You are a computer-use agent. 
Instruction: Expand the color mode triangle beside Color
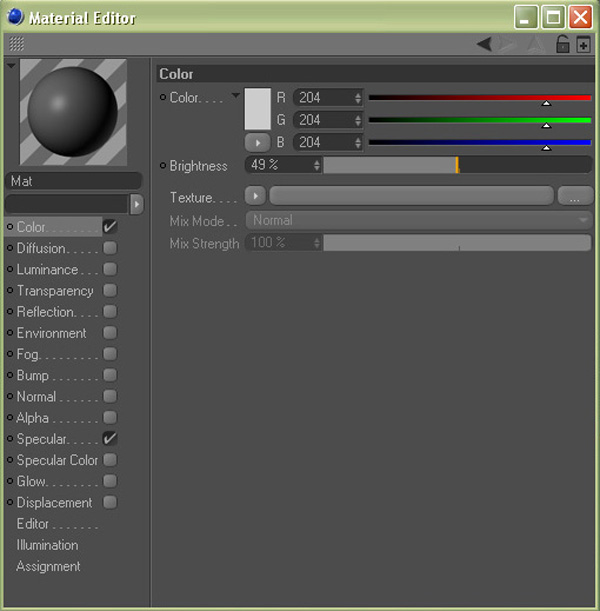point(236,96)
